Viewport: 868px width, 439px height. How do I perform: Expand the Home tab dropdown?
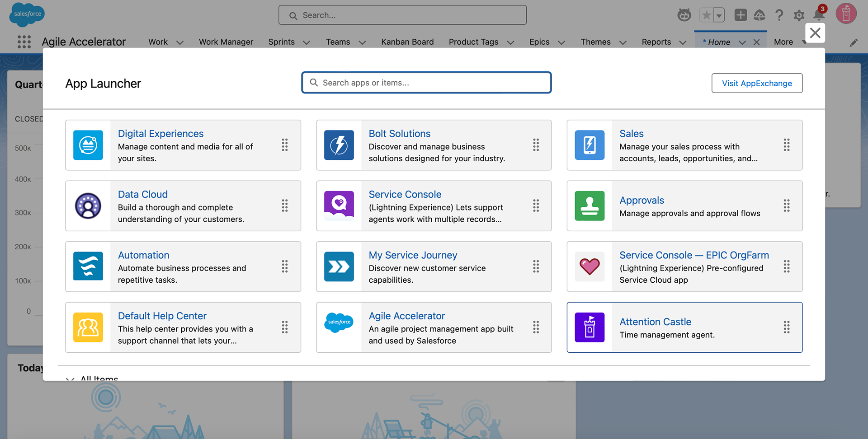742,42
